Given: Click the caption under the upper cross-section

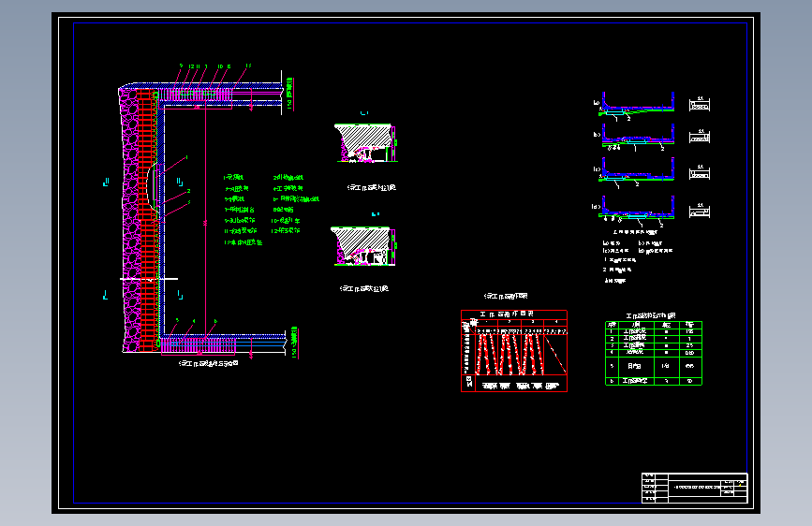Looking at the screenshot, I should pyautogui.click(x=371, y=187).
